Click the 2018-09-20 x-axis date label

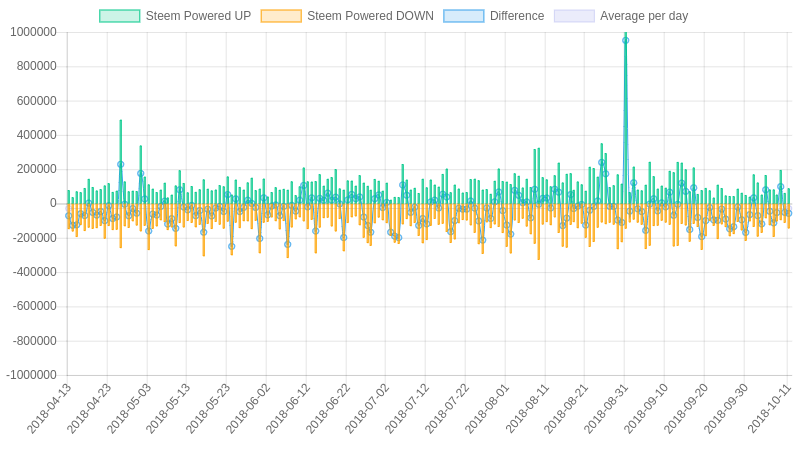pyautogui.click(x=686, y=409)
